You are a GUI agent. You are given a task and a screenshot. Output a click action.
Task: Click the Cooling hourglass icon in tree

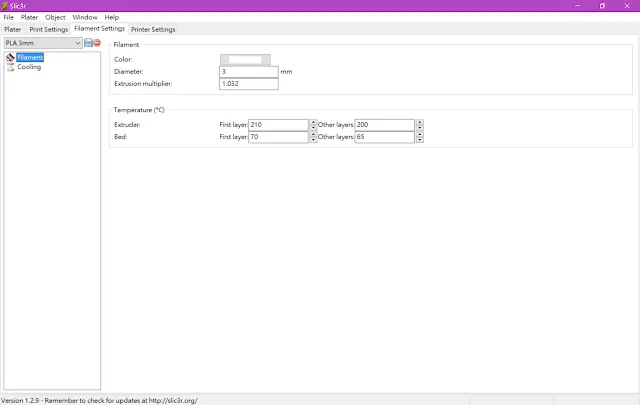coord(10,67)
